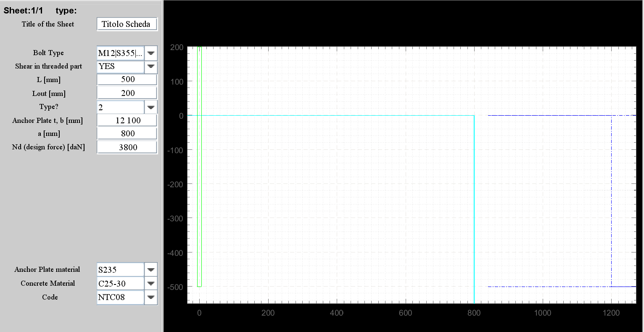Click the 'Anchor Plate material' label

pyautogui.click(x=47, y=269)
